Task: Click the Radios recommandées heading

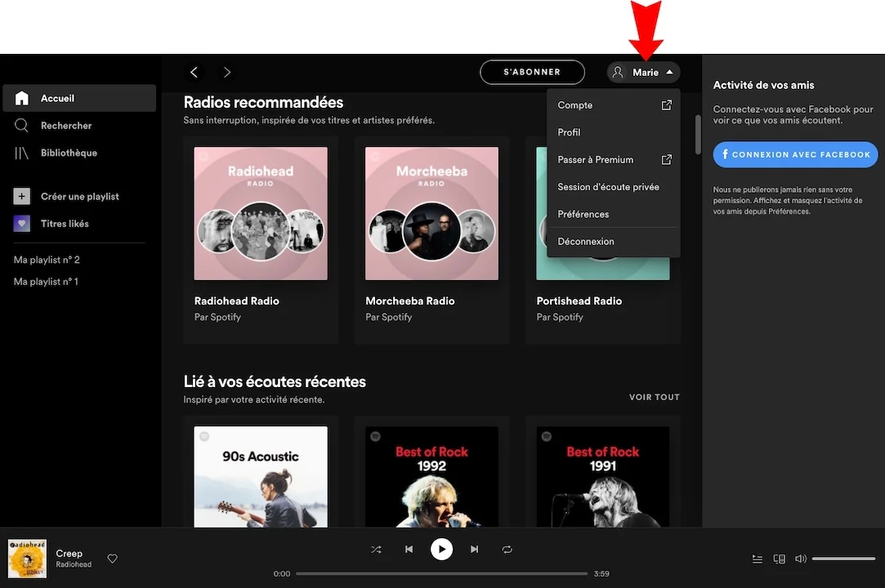Action: point(263,102)
